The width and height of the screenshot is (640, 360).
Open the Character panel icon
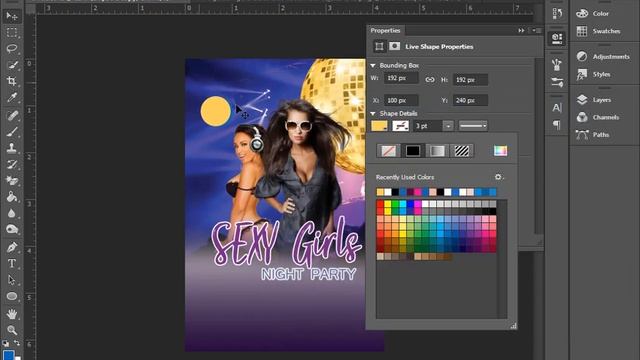[x=557, y=107]
